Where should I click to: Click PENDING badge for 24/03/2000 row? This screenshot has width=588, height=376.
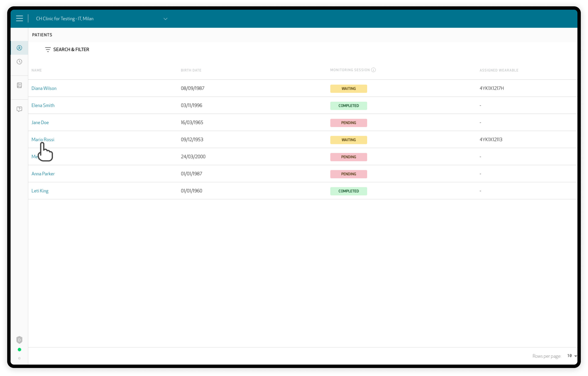coord(349,157)
